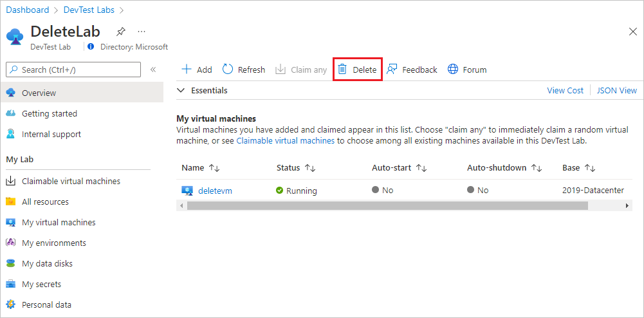The image size is (644, 318).
Task: Click the Delete trash icon in toolbar
Action: [343, 70]
